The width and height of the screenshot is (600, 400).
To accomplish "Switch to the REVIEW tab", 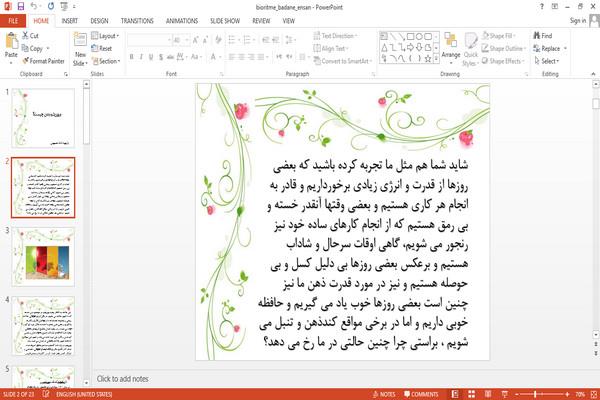I will tap(261, 21).
